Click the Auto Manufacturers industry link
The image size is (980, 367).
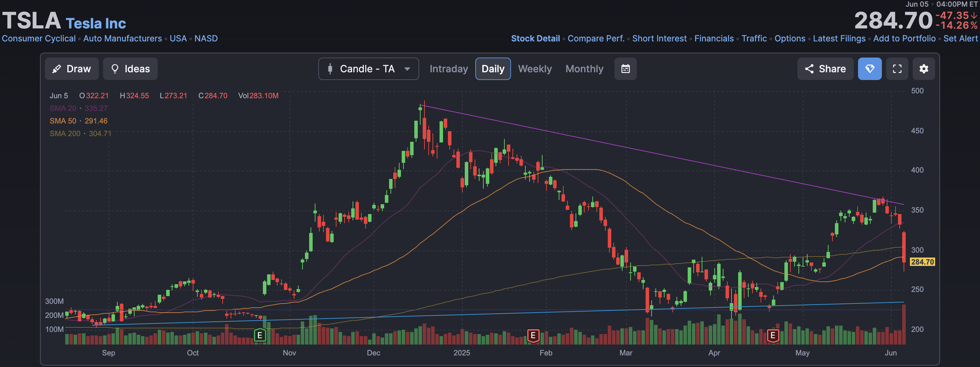pos(123,39)
